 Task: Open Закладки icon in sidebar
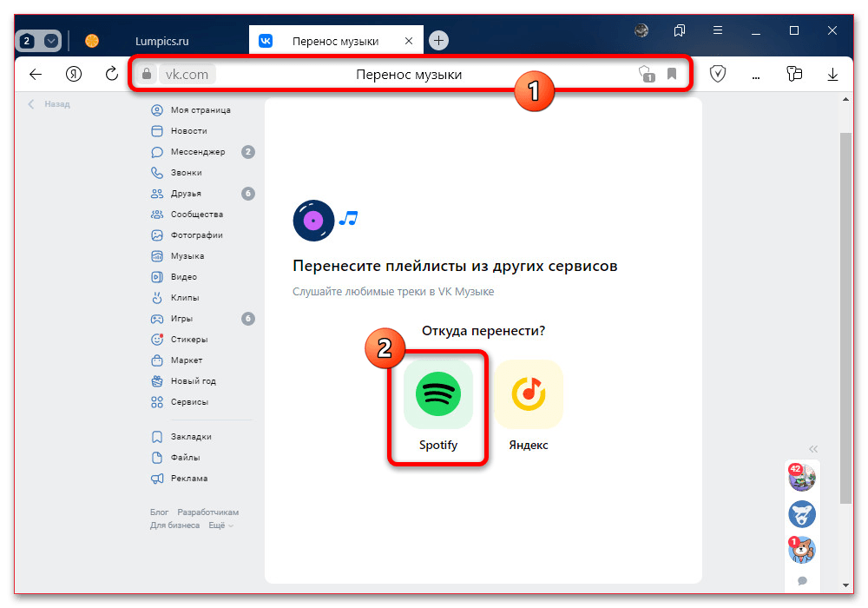157,437
